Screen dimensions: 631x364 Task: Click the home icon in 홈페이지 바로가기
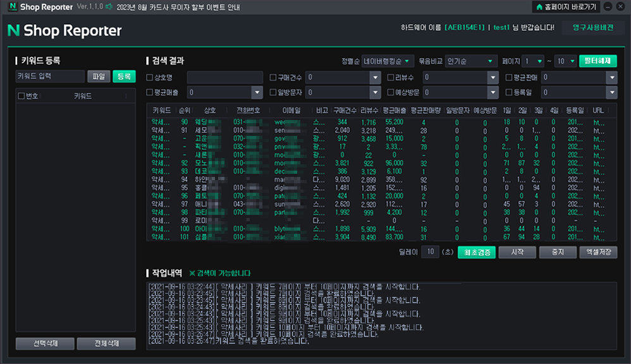coord(539,7)
